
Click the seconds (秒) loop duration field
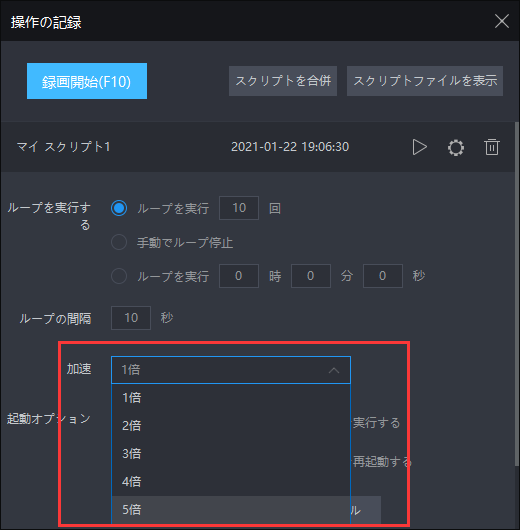pyautogui.click(x=383, y=276)
